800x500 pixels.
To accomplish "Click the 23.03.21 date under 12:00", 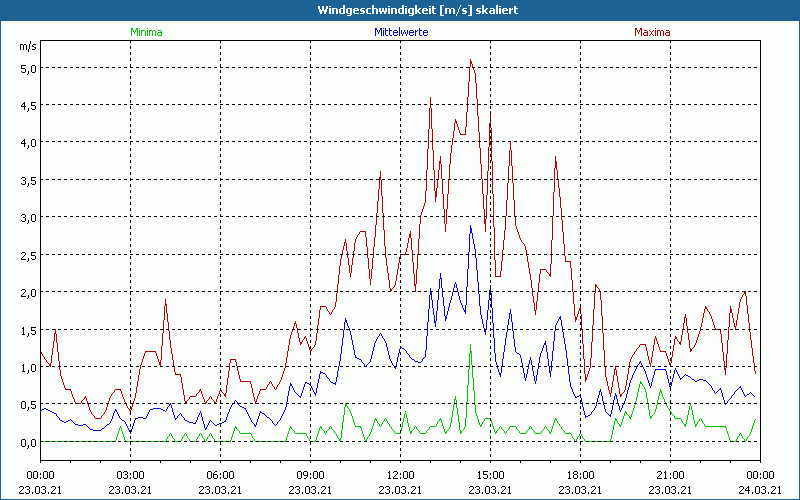I will pos(401,490).
